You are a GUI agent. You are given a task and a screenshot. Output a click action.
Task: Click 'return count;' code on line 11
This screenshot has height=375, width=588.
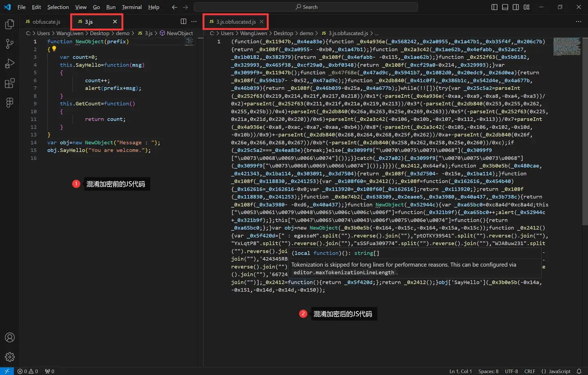(105, 119)
